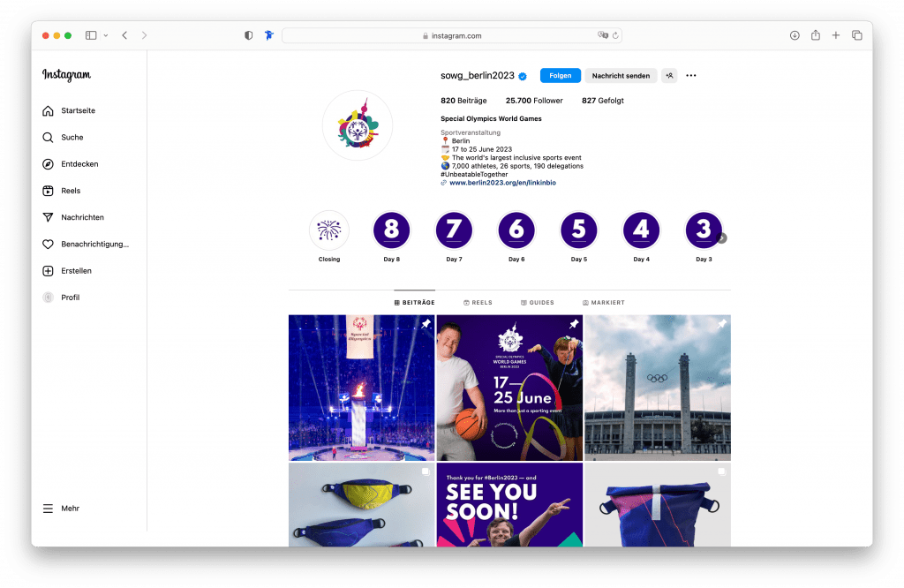Open the Day 8 story highlight
The height and width of the screenshot is (588, 904).
coord(391,231)
